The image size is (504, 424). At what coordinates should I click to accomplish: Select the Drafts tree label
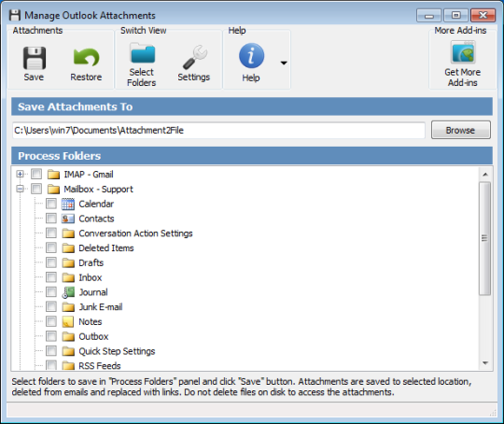click(x=91, y=262)
